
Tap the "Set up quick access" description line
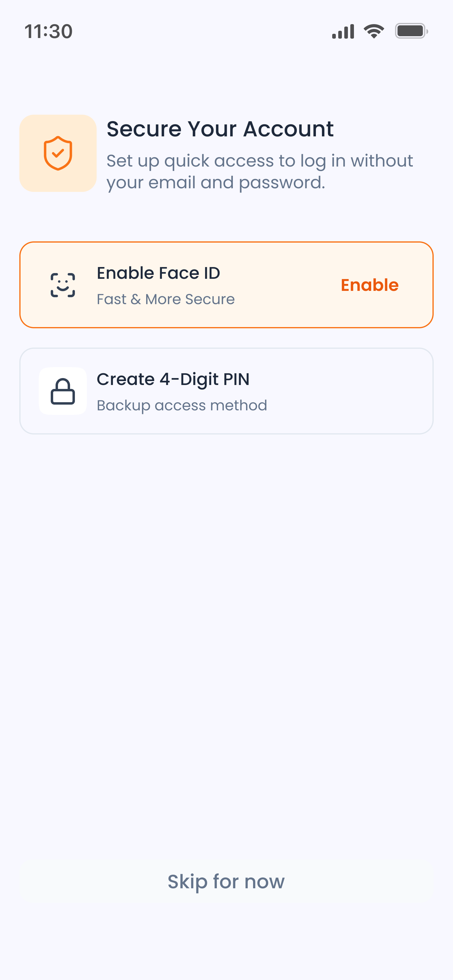[x=260, y=161]
